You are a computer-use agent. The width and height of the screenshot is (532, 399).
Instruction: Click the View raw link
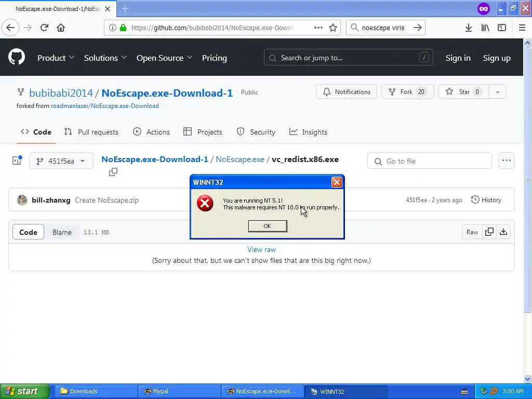(x=261, y=249)
